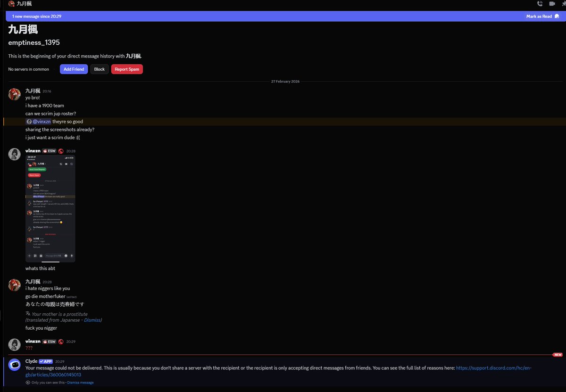Mark the conversation as read
Image resolution: width=566 pixels, height=392 pixels.
(542, 16)
